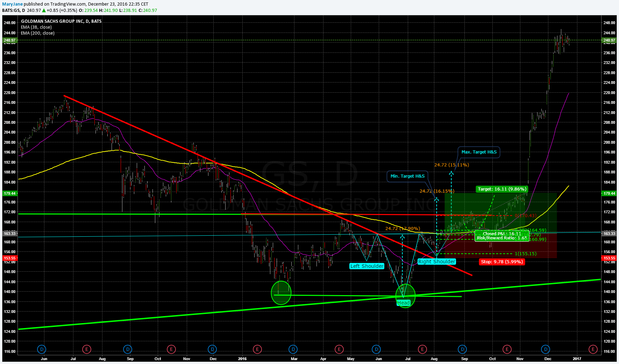The width and height of the screenshot is (619, 364).
Task: Click the C:240.97 close value in header
Action: pos(148,10)
